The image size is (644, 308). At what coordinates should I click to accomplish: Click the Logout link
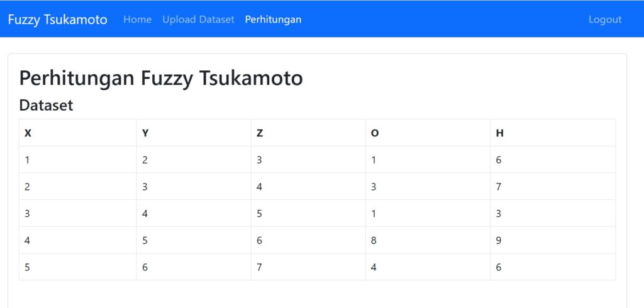[605, 19]
